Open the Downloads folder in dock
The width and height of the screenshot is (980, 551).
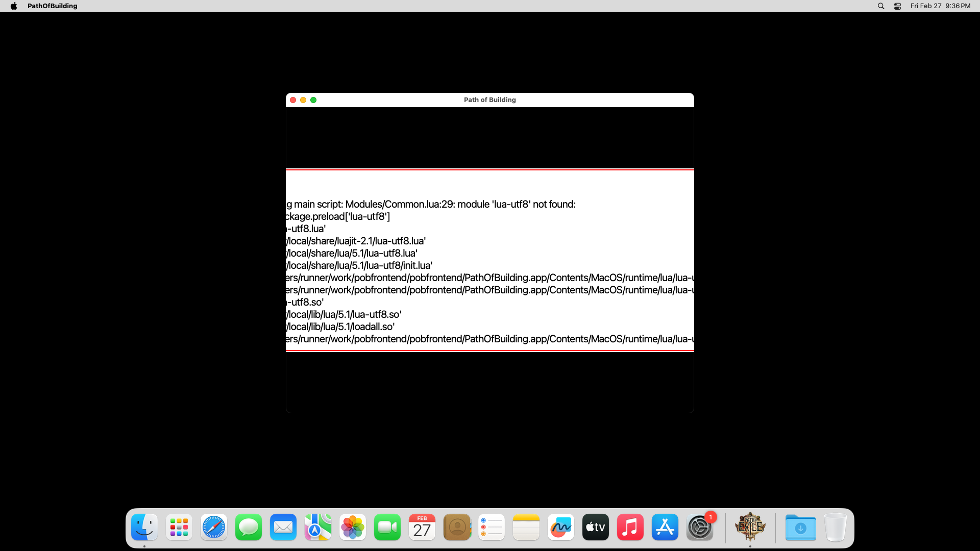[800, 527]
